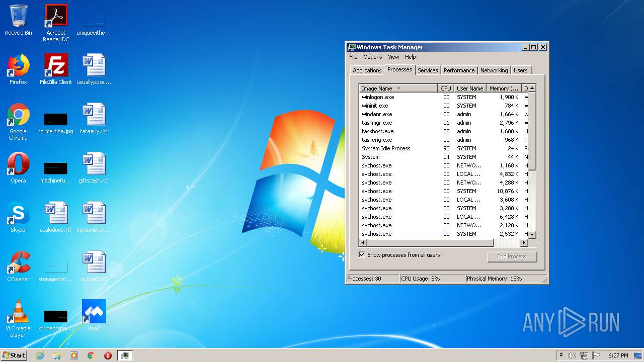Image resolution: width=644 pixels, height=362 pixels.
Task: Open media player taskbar icon
Action: (74, 355)
